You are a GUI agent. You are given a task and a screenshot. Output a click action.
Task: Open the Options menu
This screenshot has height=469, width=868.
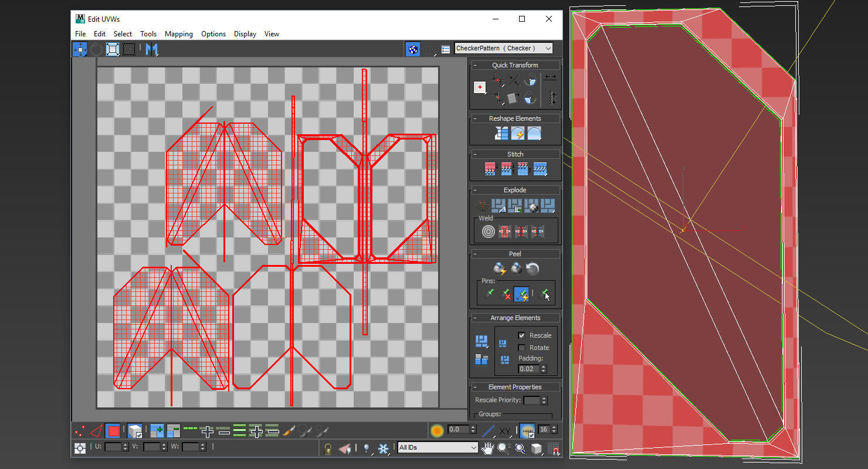click(x=213, y=34)
